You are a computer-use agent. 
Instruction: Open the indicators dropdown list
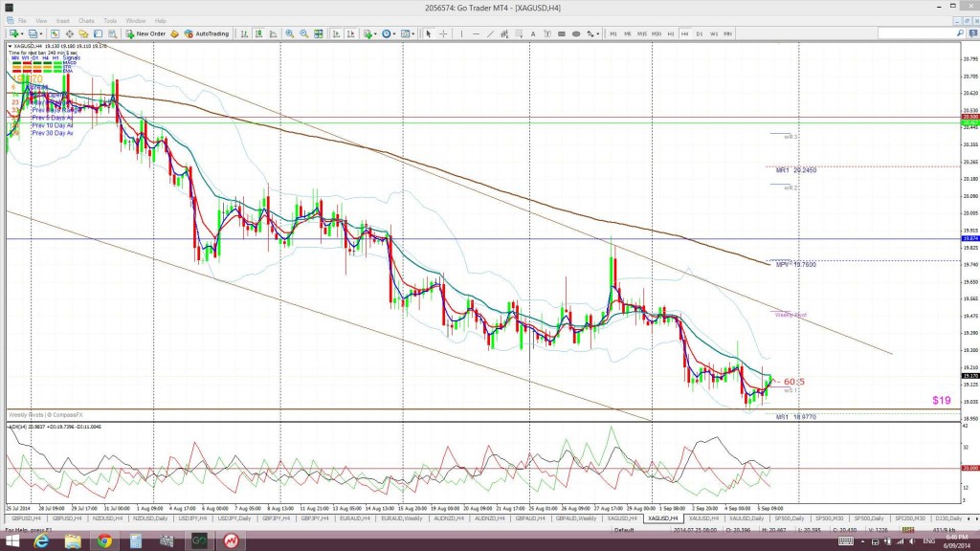(x=375, y=33)
